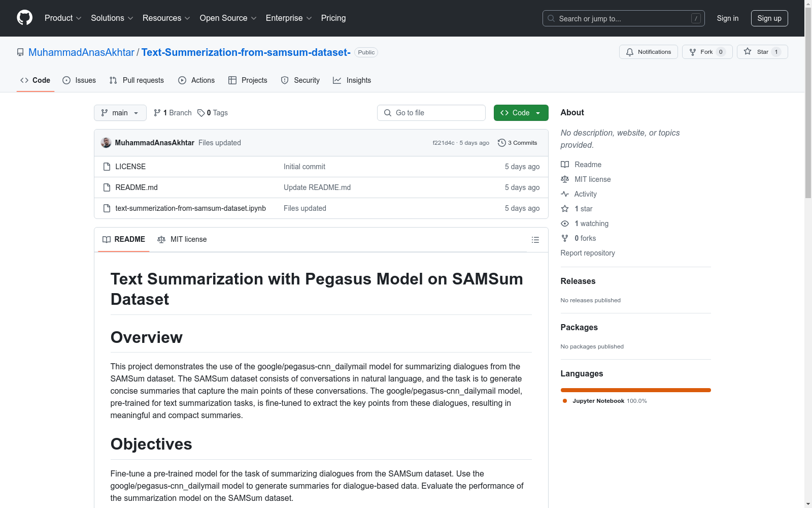The image size is (812, 508).
Task: Open the green Code dropdown
Action: click(521, 113)
